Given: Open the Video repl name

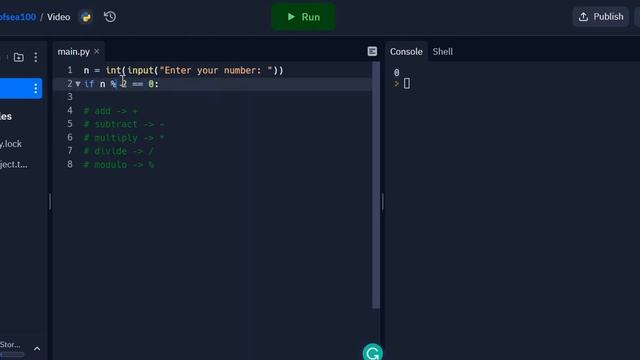Looking at the screenshot, I should [x=58, y=17].
